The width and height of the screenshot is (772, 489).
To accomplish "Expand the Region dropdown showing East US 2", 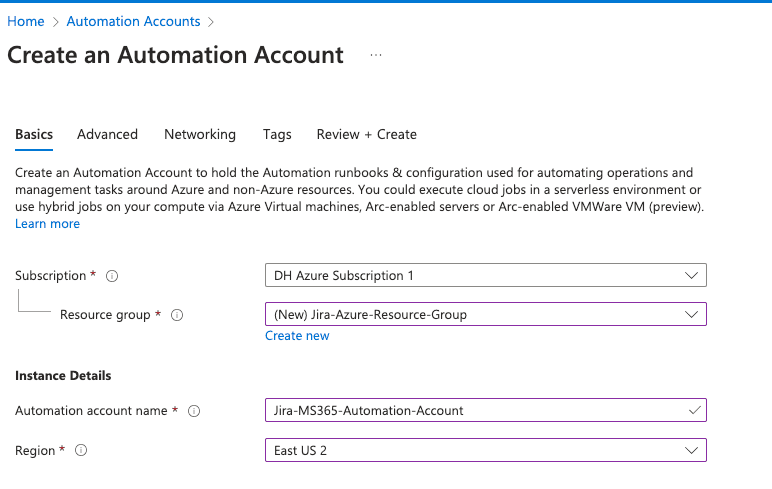I will (485, 450).
